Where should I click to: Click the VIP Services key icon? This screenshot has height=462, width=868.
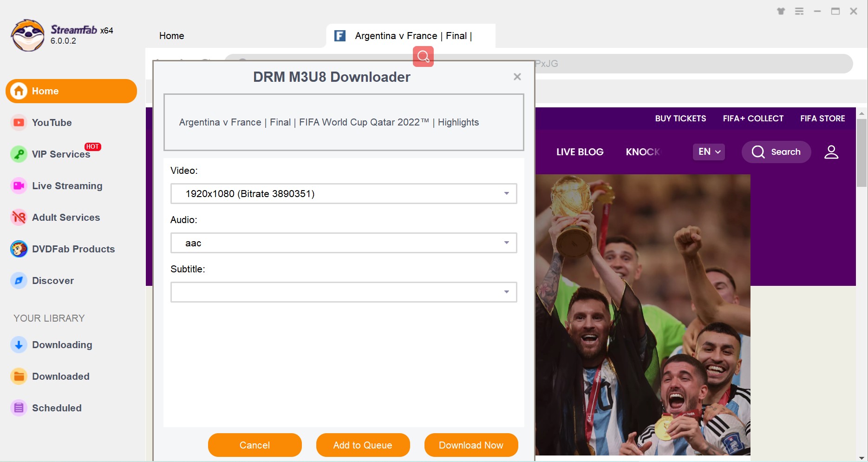(x=19, y=154)
